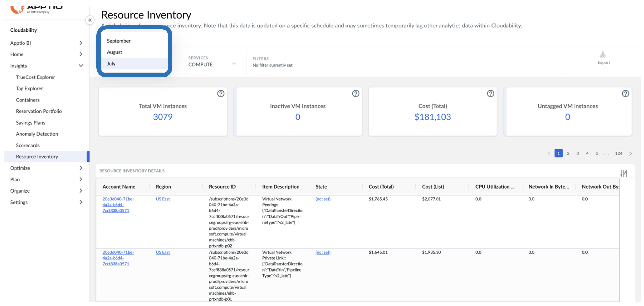Open help for Untagged VM Instances card
This screenshot has height=306, width=644.
(625, 94)
